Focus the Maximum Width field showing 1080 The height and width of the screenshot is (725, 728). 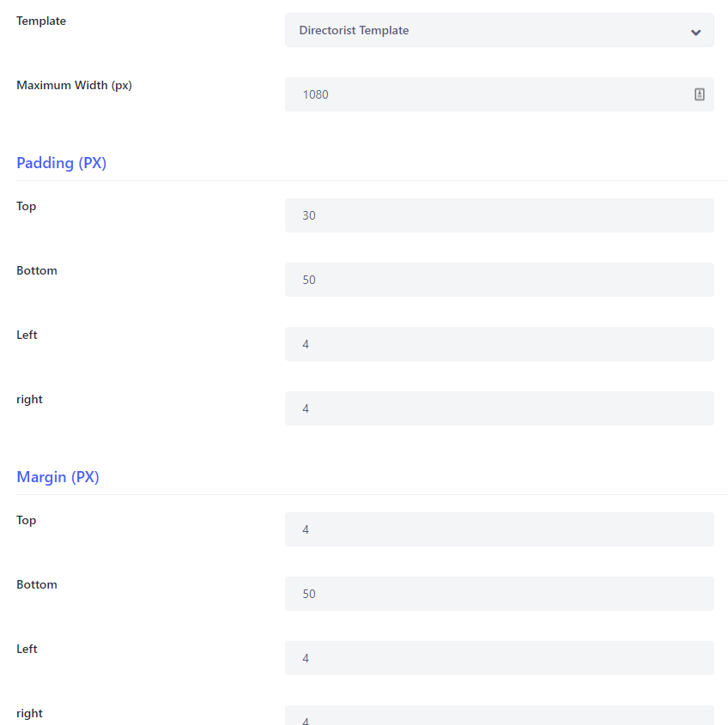click(499, 94)
